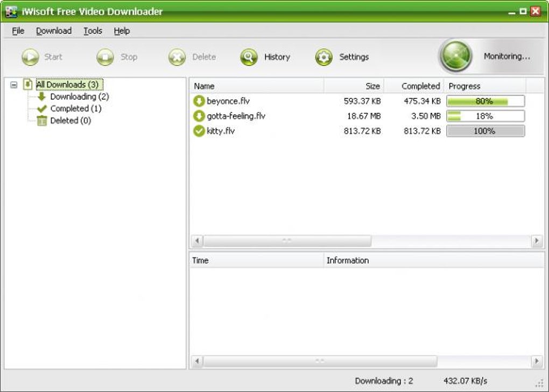Screen dimensions: 549x392
Task: Click the 100% progress bar for kitty.flv
Action: pyautogui.click(x=485, y=131)
